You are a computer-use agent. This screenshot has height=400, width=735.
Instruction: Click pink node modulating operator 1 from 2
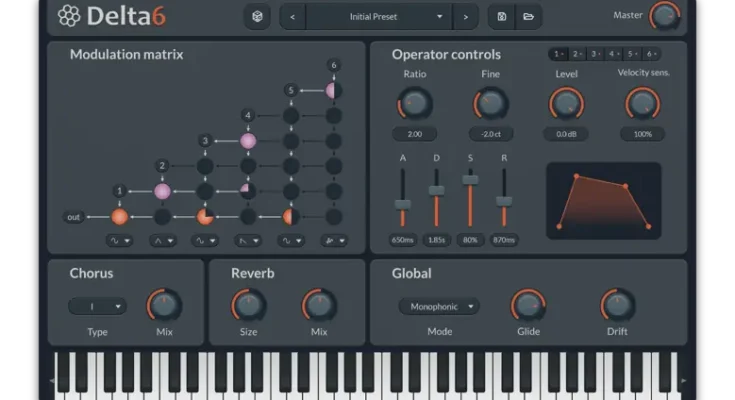(162, 191)
